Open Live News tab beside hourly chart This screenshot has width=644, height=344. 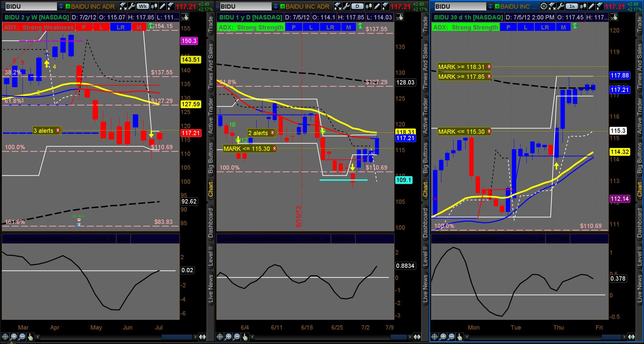pyautogui.click(x=640, y=289)
